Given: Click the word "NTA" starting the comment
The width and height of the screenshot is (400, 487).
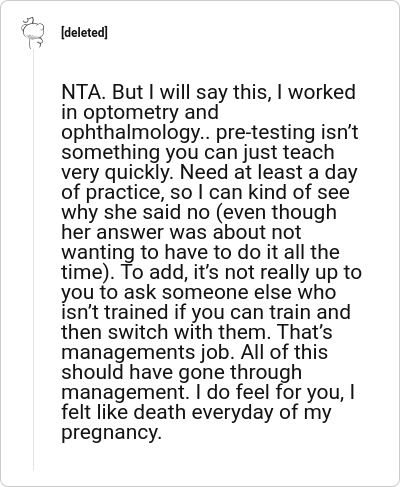Looking at the screenshot, I should [81, 92].
